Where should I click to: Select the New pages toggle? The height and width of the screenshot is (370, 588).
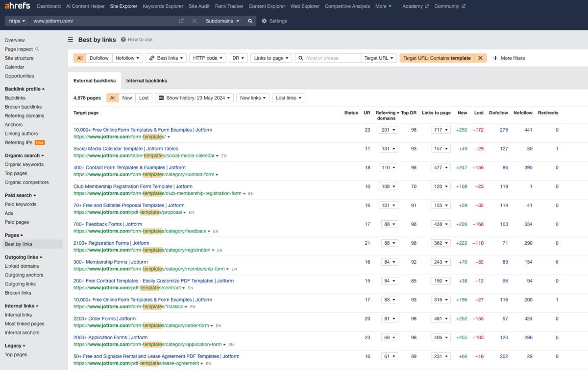click(127, 98)
